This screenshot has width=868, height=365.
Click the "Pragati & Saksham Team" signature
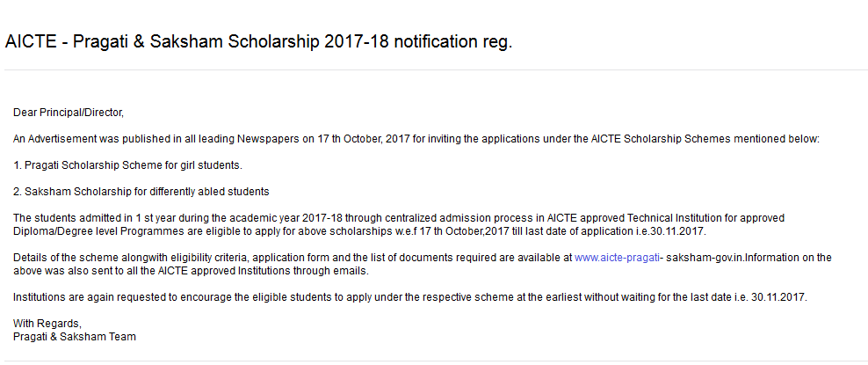pyautogui.click(x=74, y=337)
